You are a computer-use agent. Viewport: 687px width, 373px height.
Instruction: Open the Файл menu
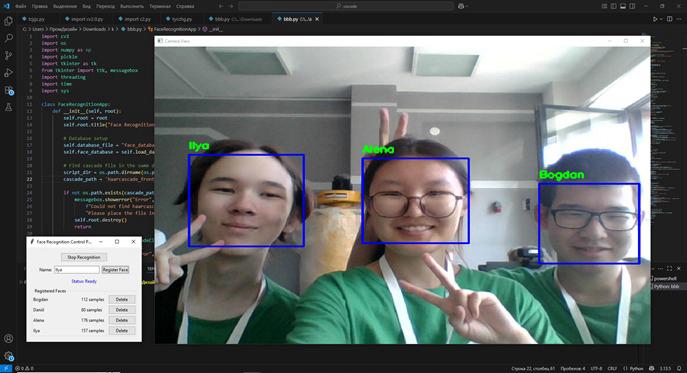[x=20, y=7]
